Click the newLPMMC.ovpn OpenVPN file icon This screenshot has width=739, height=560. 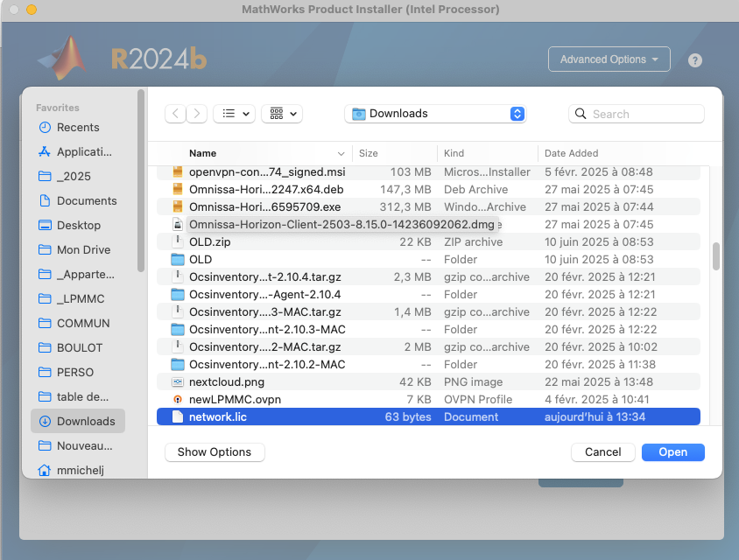[177, 399]
